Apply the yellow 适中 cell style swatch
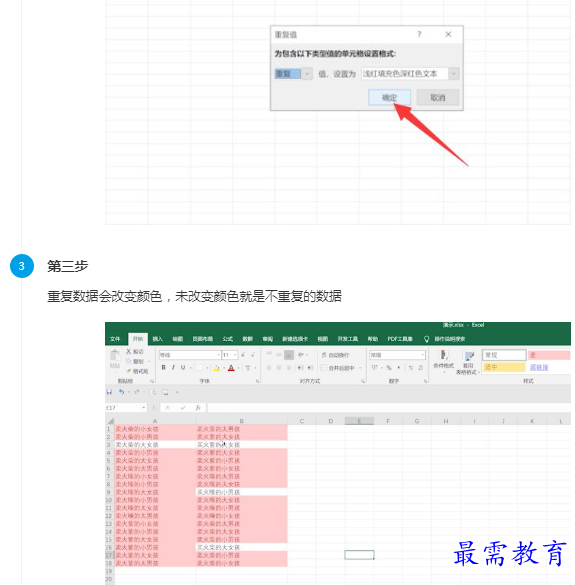 tap(504, 367)
